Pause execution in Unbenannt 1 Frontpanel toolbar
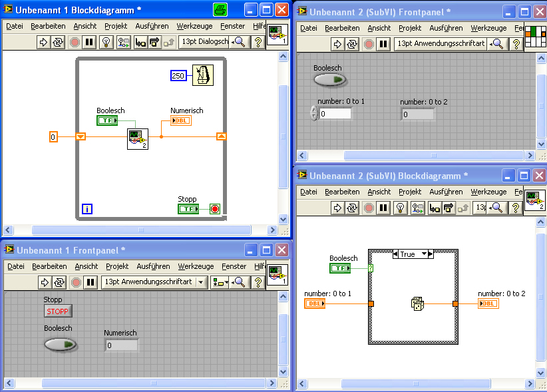547x392 pixels. coord(91,282)
